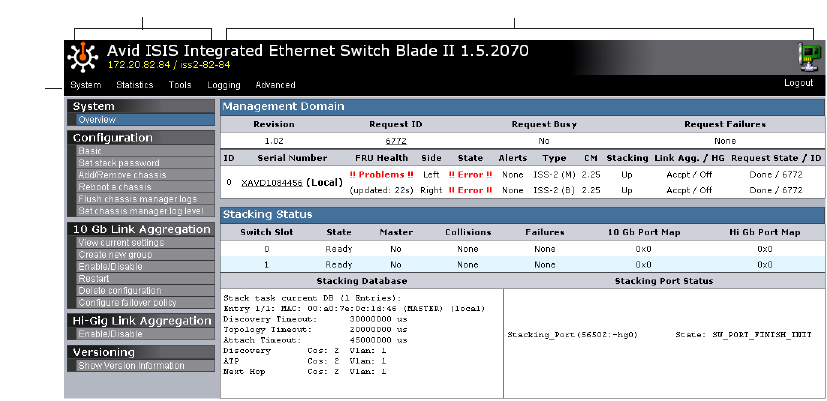Click the Discovery Timeout line in stacking database
The width and height of the screenshot is (827, 401).
pyautogui.click(x=315, y=319)
